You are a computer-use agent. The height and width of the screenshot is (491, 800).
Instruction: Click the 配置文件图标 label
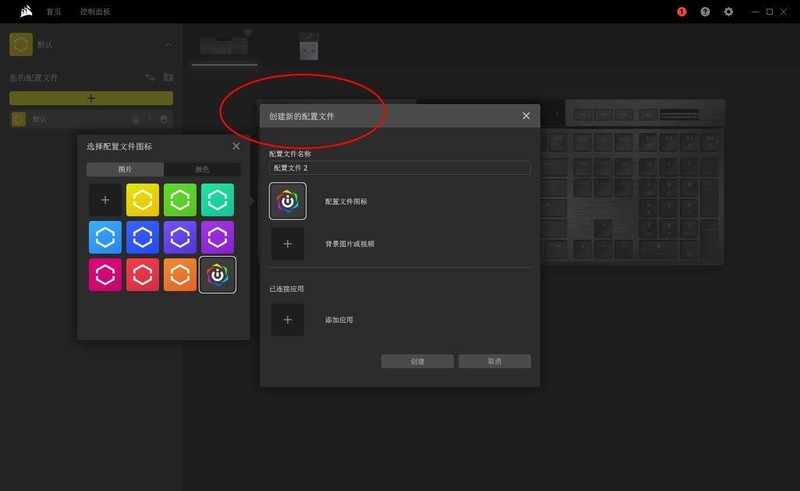346,202
